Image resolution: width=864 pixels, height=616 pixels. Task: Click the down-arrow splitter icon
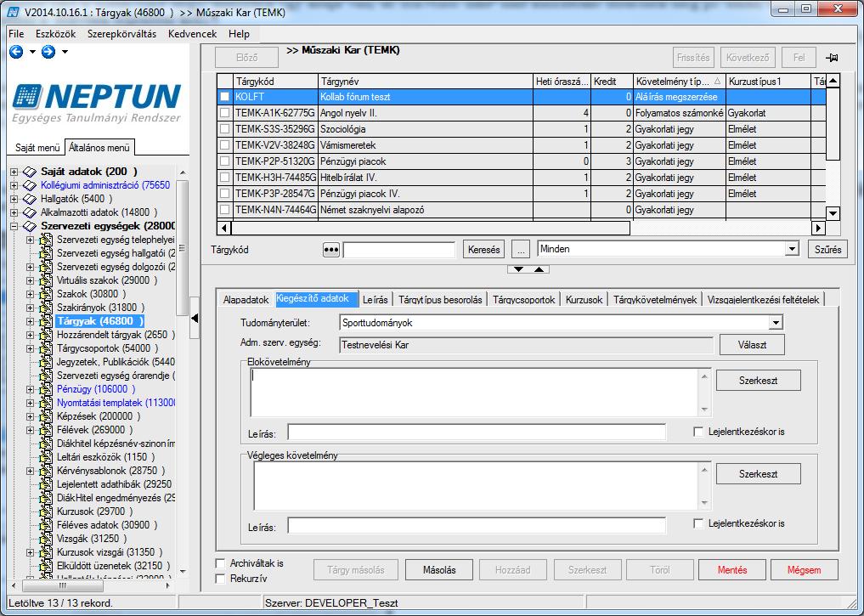(518, 269)
